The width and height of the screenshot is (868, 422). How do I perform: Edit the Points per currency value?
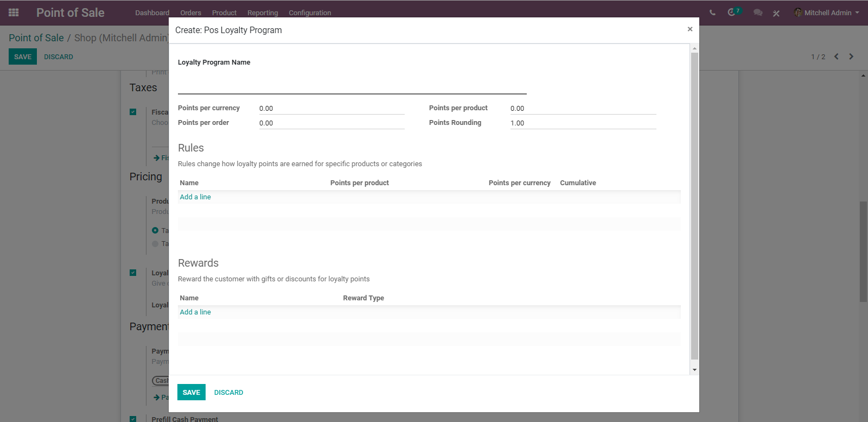tap(331, 109)
